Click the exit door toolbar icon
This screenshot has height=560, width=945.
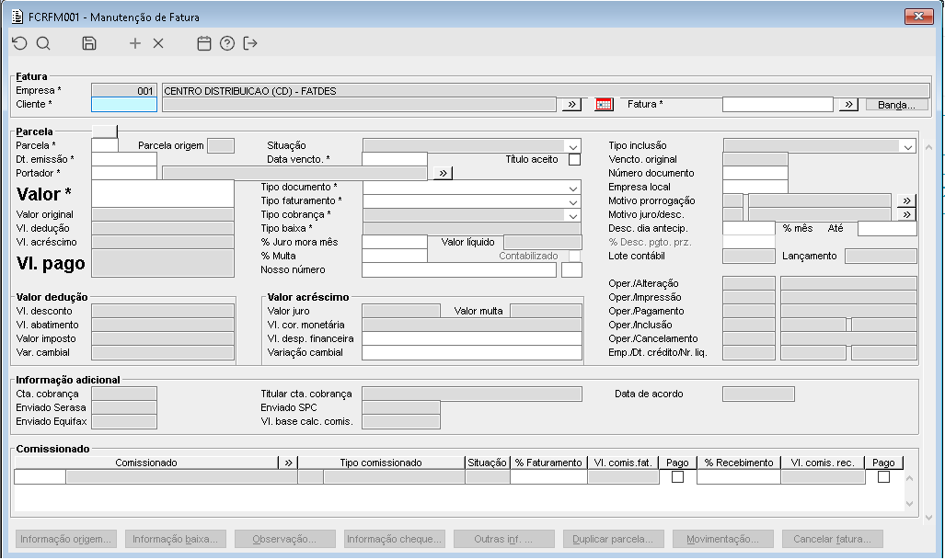(x=250, y=43)
